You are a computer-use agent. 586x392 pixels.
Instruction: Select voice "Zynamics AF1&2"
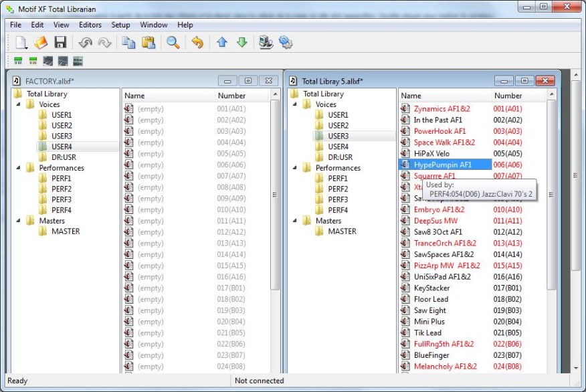pyautogui.click(x=442, y=109)
